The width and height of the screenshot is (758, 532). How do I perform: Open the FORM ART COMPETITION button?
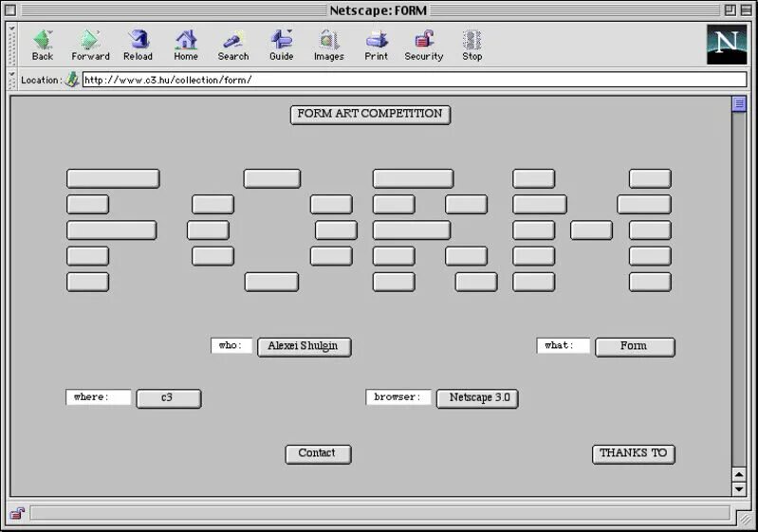(370, 115)
